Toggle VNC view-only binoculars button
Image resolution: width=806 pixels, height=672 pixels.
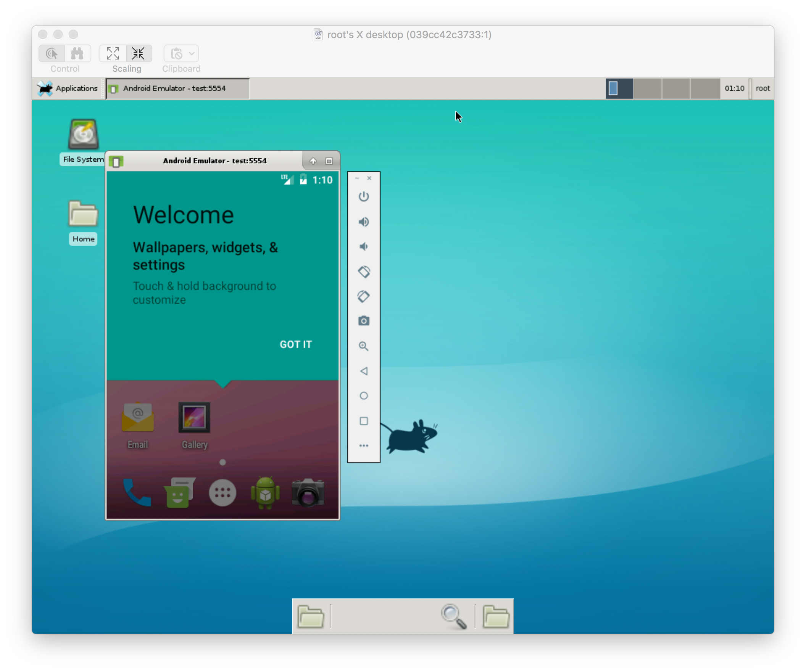(77, 54)
